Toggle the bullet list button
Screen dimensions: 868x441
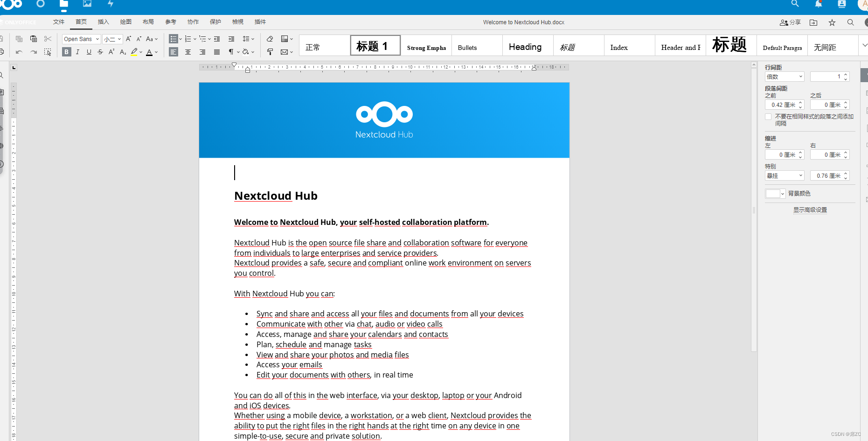pyautogui.click(x=174, y=39)
